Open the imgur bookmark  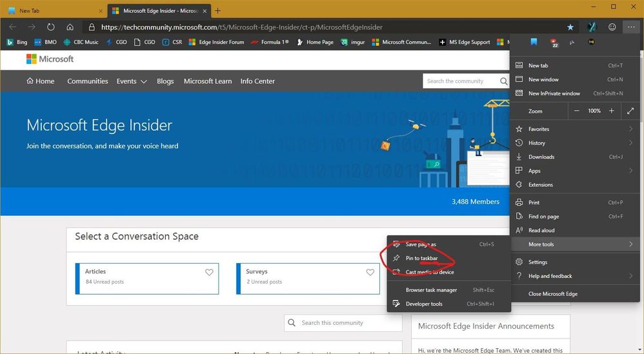[x=353, y=42]
